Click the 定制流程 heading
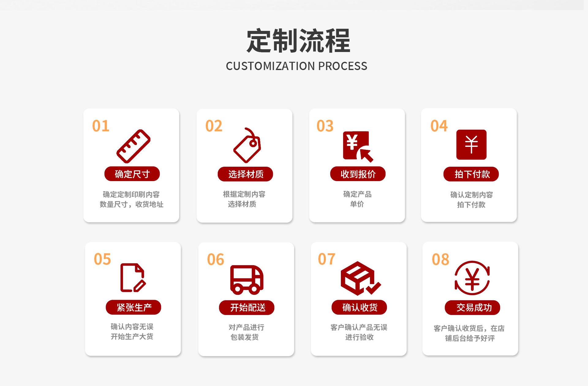 tap(298, 41)
